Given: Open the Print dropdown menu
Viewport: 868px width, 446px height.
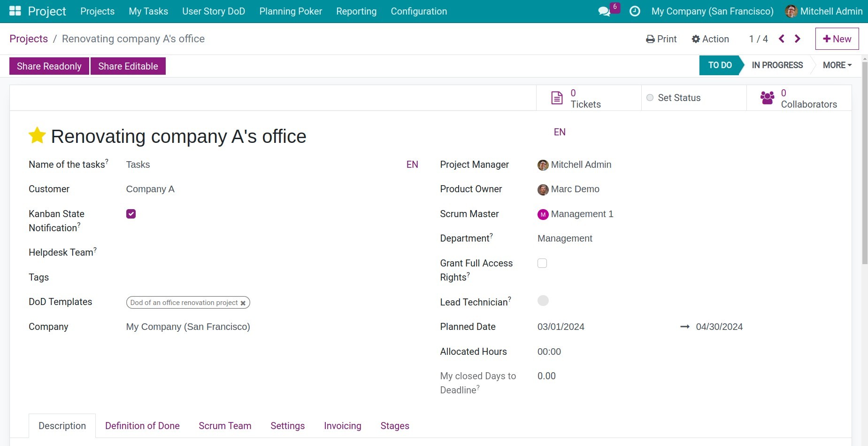Looking at the screenshot, I should coord(661,39).
